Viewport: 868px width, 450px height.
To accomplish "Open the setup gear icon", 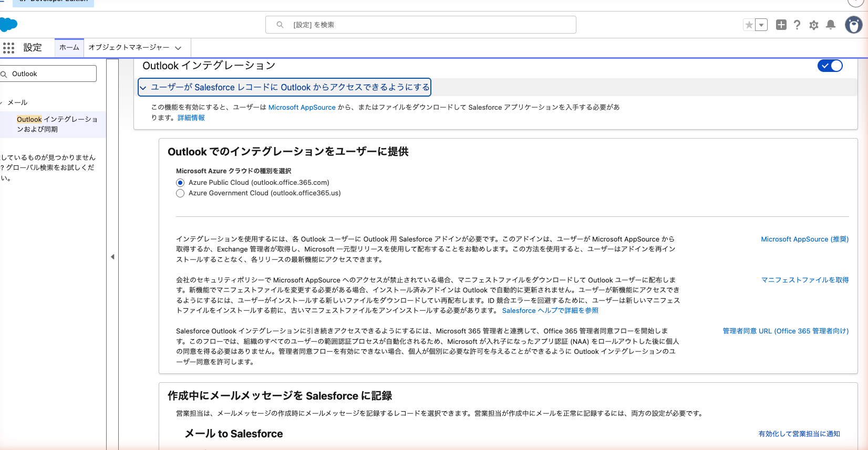I will [x=814, y=25].
